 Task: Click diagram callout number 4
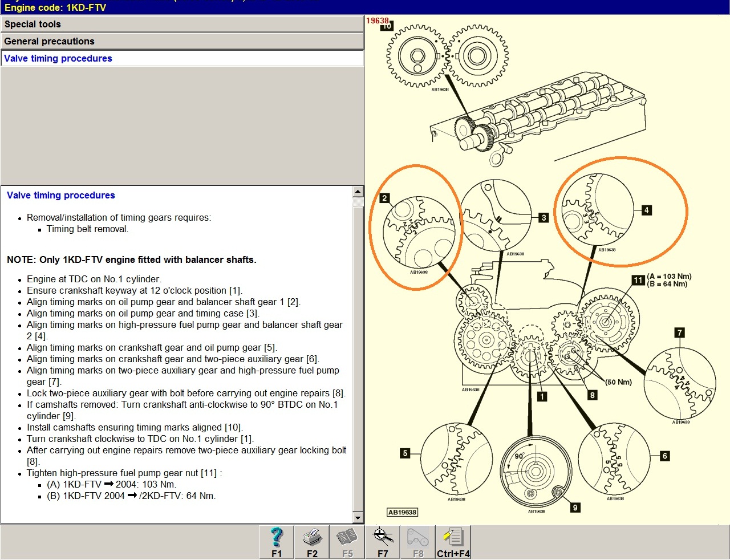[646, 210]
